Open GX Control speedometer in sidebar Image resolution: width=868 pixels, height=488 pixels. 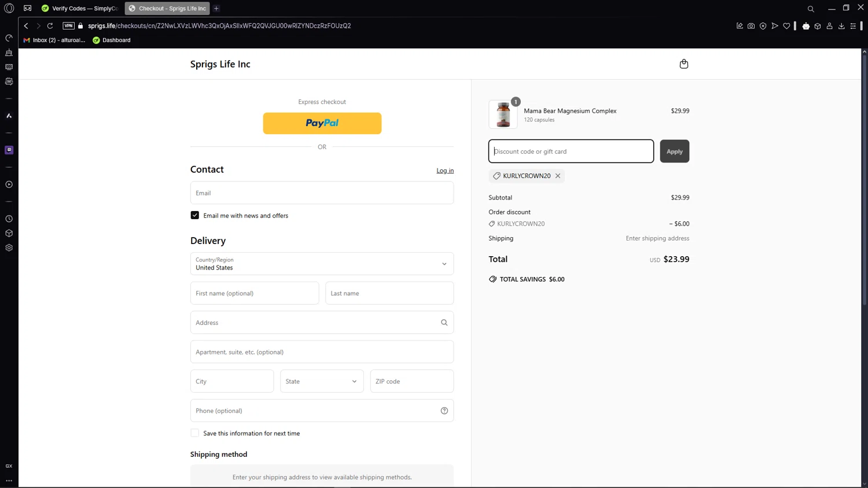point(9,38)
